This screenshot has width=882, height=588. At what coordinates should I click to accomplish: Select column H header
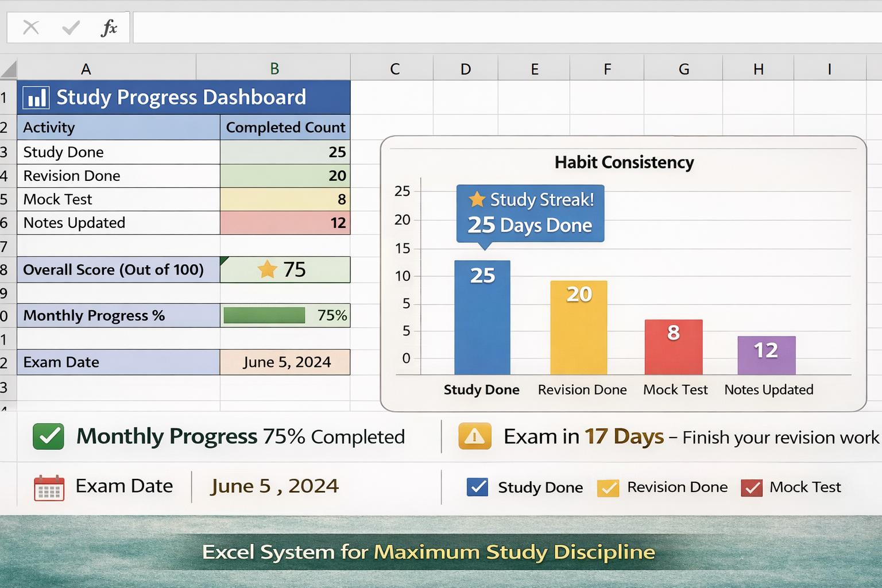[759, 69]
